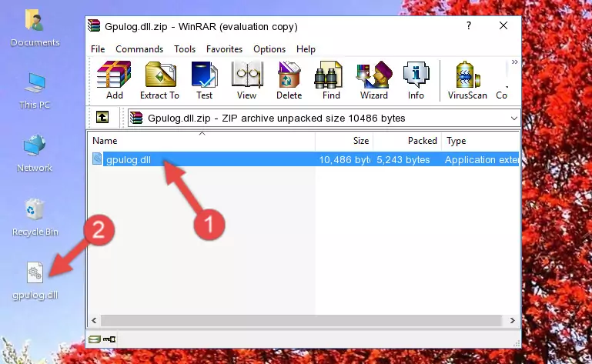Click the gpulog.dll file icon in list
Image resolution: width=592 pixels, height=364 pixels.
point(97,159)
